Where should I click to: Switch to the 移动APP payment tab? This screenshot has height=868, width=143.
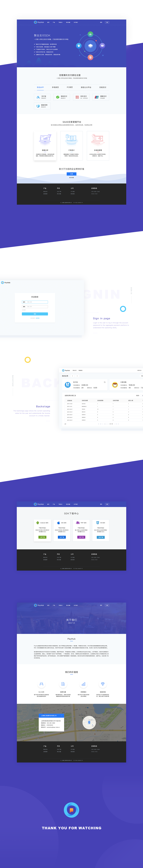click(x=40, y=87)
